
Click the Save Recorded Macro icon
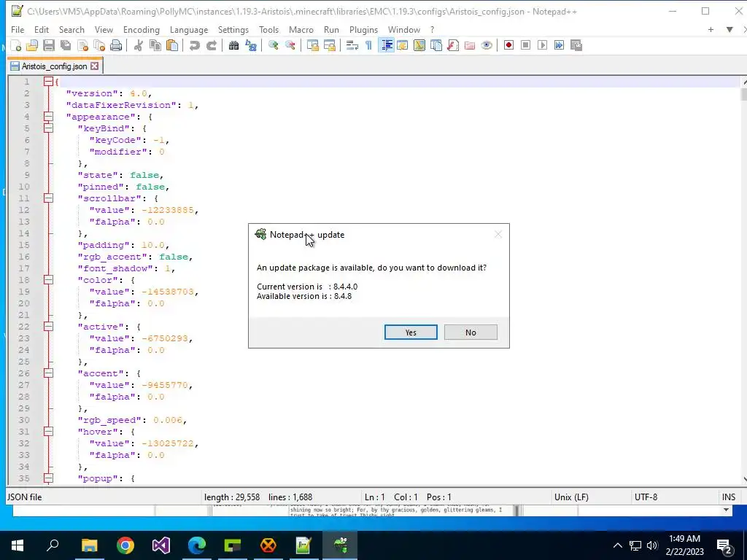(x=576, y=46)
